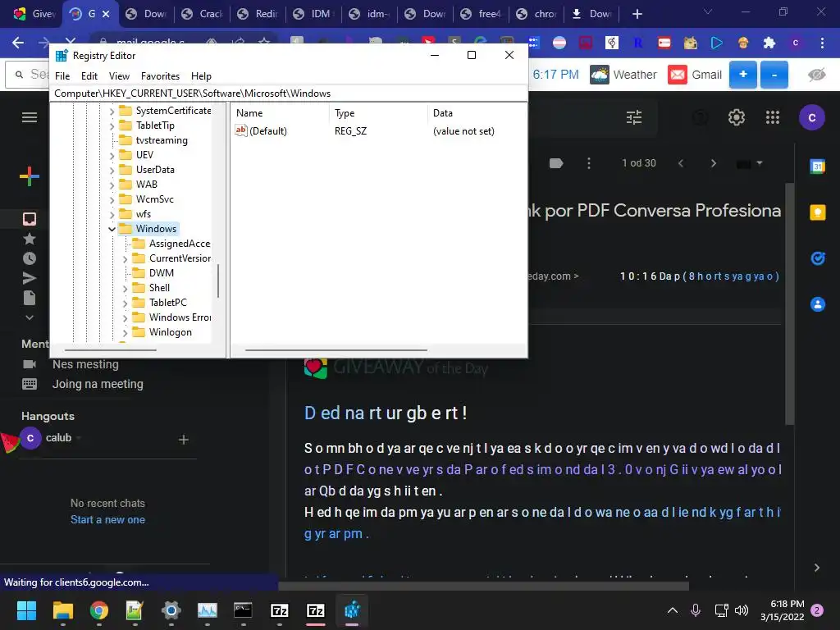Image resolution: width=840 pixels, height=630 pixels.
Task: Select the DWM subkey
Action: [162, 272]
